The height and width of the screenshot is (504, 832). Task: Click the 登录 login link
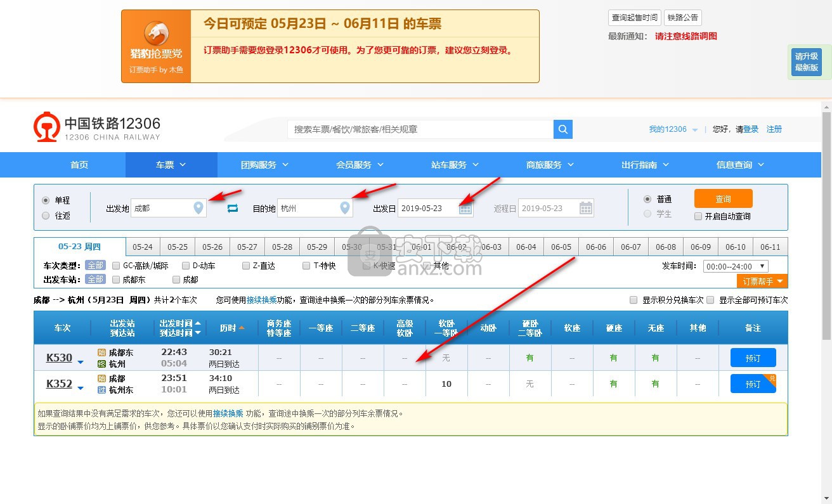pos(751,129)
